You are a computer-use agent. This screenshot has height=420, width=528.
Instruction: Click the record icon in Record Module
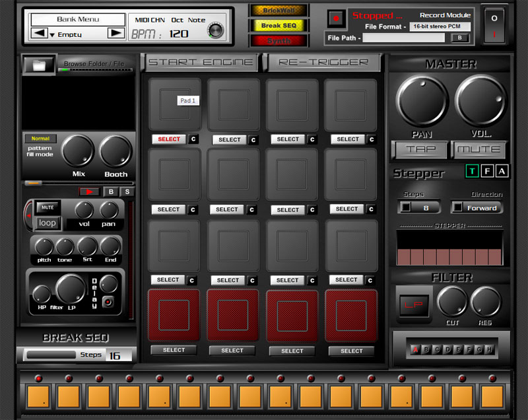pyautogui.click(x=337, y=18)
